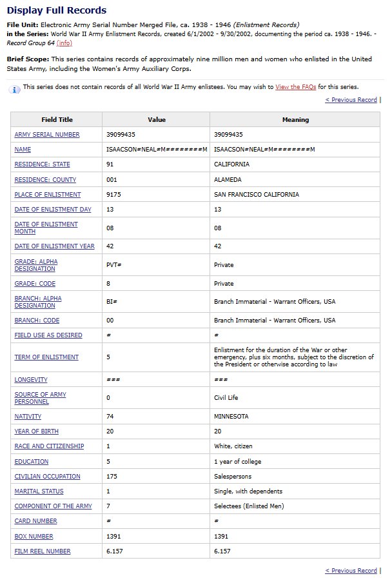Open the View the FAQs link
Image resolution: width=392 pixels, height=585 pixels.
[x=295, y=86]
